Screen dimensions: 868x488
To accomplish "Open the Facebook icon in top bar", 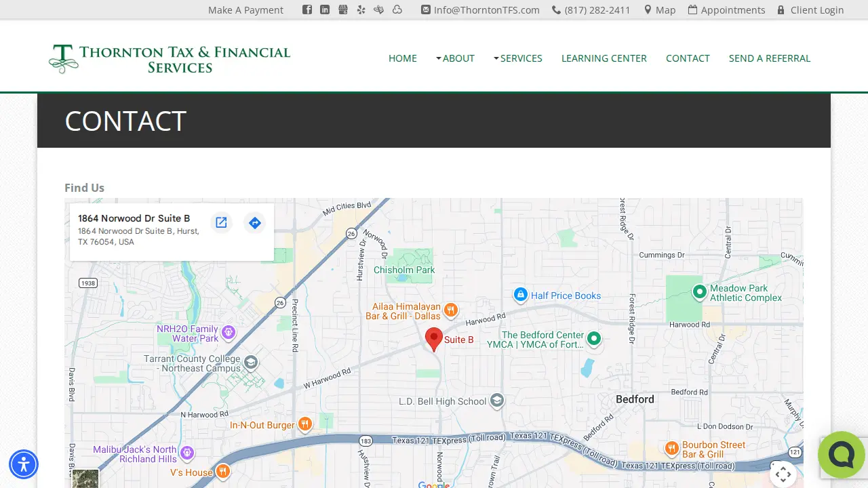I will (x=307, y=9).
